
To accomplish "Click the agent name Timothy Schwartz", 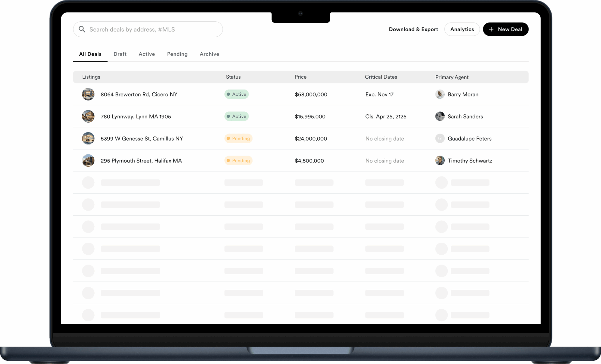I will (x=470, y=161).
